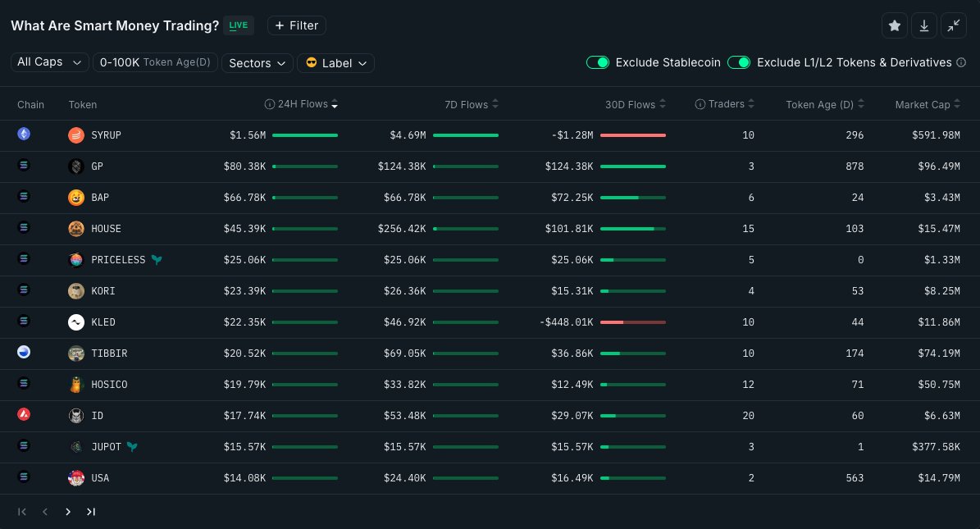Screen dimensions: 980x529
Task: Sort by Market Cap column header
Action: tap(928, 104)
